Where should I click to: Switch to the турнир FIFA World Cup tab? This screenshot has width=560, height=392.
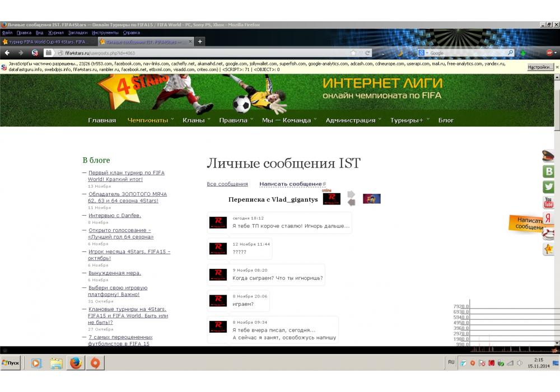pyautogui.click(x=49, y=42)
